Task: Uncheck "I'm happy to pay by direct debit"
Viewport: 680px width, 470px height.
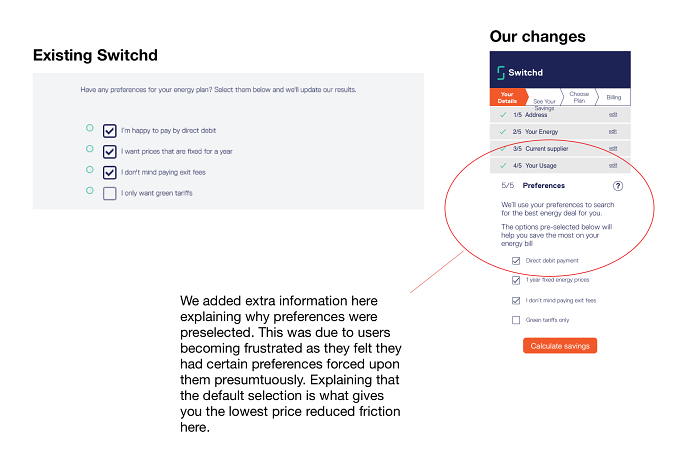Action: click(x=110, y=131)
